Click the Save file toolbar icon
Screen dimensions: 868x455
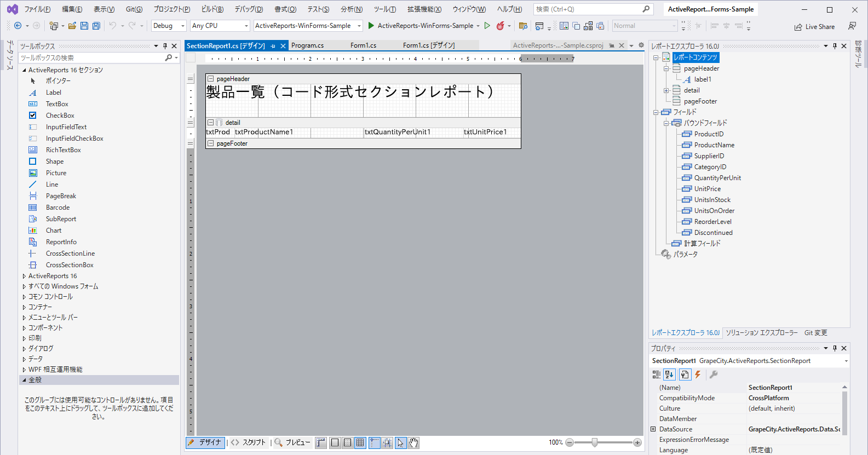[x=84, y=26]
